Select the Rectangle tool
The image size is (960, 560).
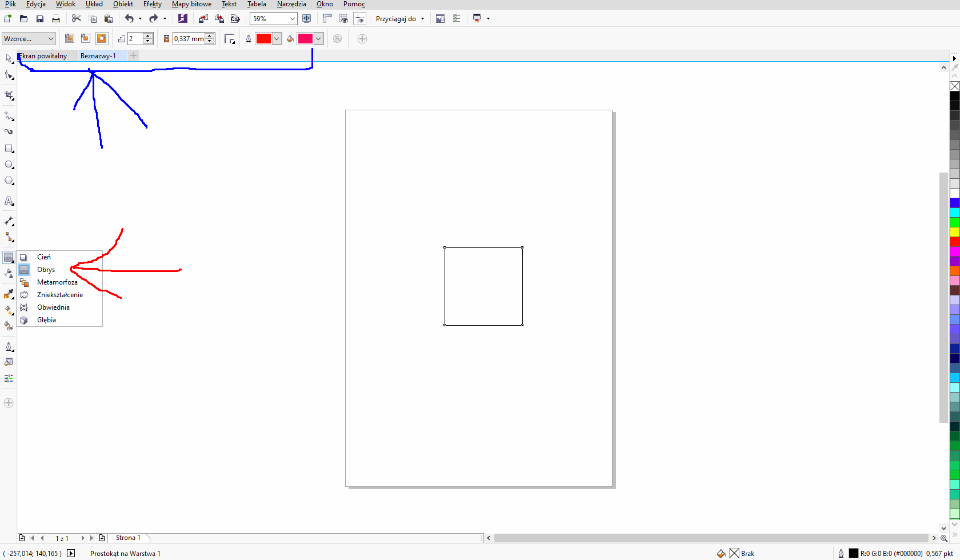[9, 149]
